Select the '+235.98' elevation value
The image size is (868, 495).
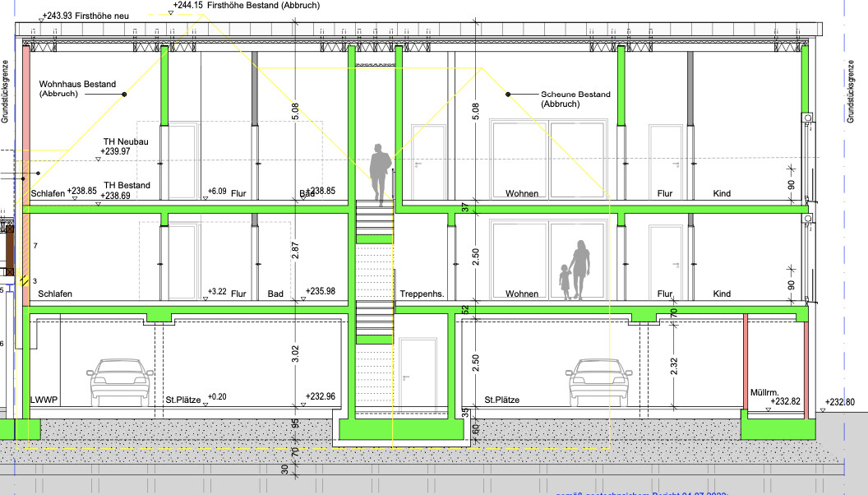321,291
